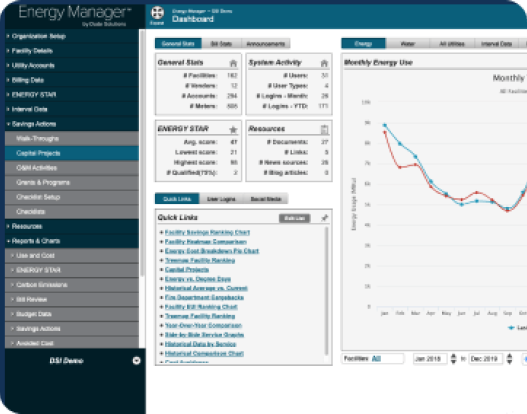Expand Billing Data in the sidebar
The width and height of the screenshot is (527, 414).
click(72, 80)
